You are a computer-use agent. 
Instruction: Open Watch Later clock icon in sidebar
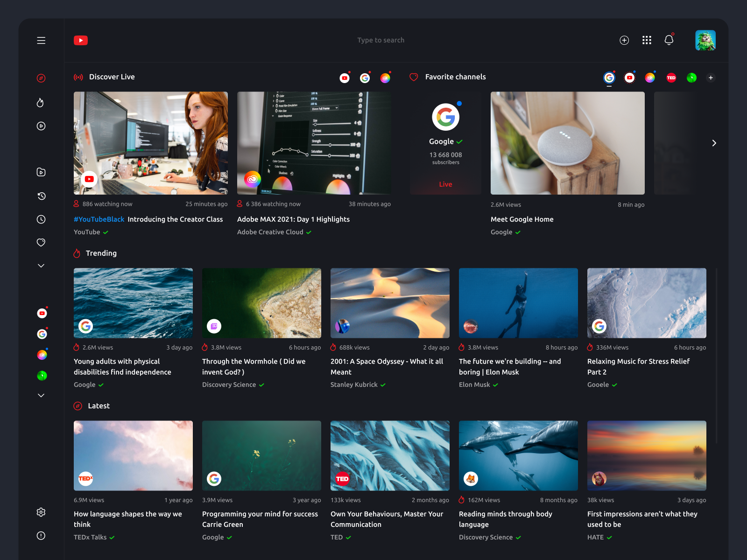click(41, 219)
